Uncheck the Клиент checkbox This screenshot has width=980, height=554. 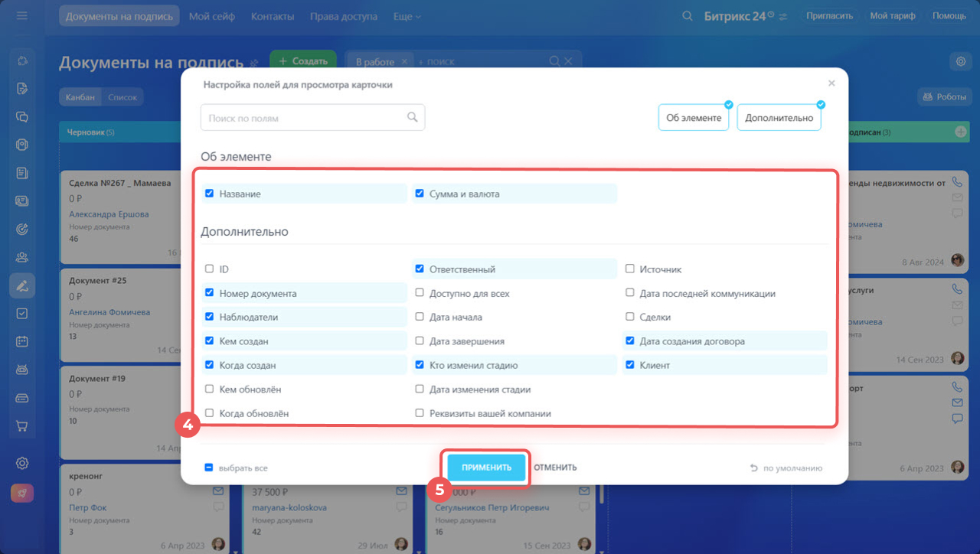tap(630, 365)
